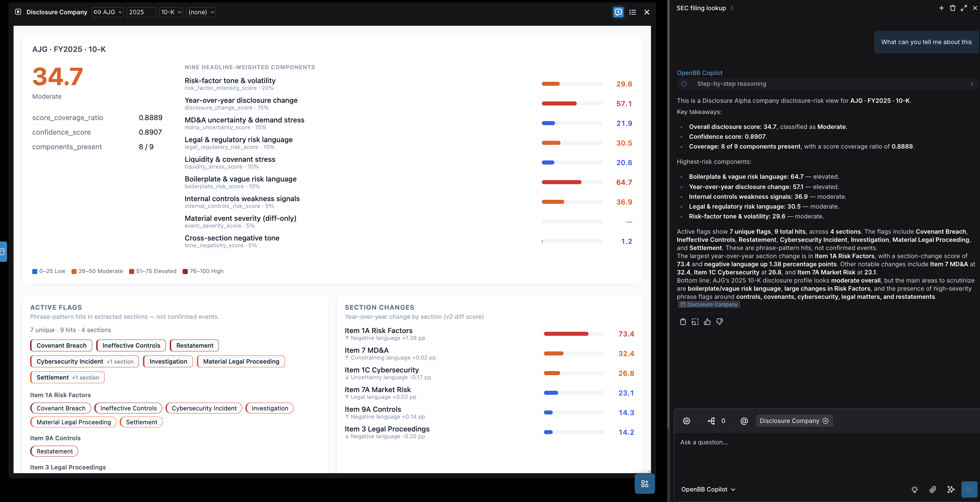This screenshot has height=502, width=980.
Task: Open the left sidebar toggle tab
Action: [x=3, y=252]
